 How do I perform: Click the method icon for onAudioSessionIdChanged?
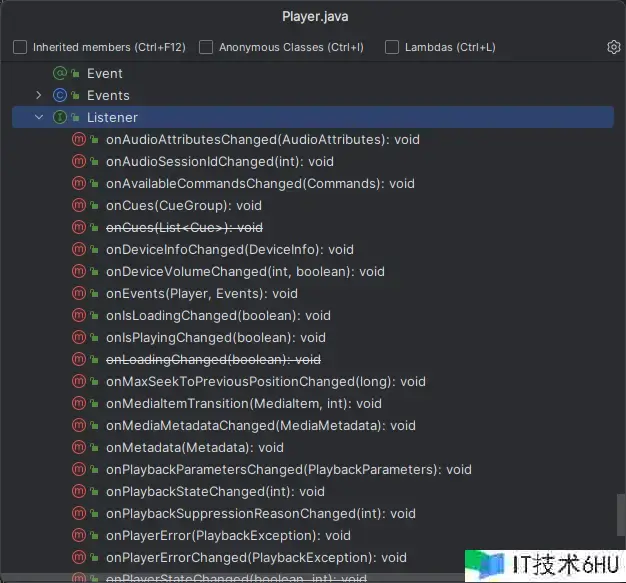point(79,161)
